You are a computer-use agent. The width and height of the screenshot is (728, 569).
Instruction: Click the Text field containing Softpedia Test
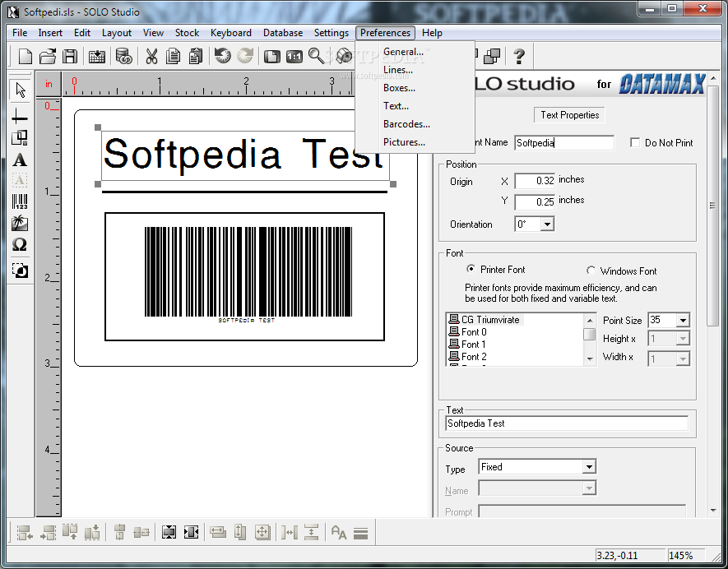[x=567, y=423]
